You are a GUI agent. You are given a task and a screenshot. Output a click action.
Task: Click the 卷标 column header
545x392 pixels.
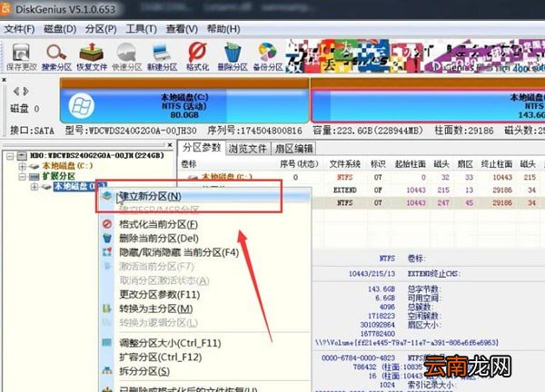(189, 164)
